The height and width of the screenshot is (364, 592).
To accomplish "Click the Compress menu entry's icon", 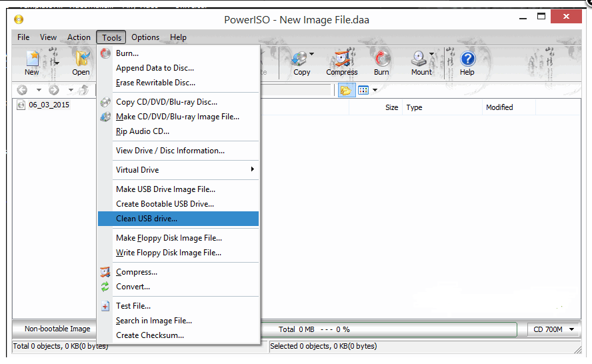I will (x=105, y=272).
